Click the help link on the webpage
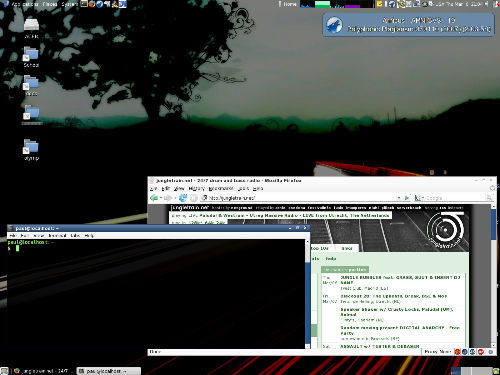This screenshot has width=500, height=375. pyautogui.click(x=331, y=258)
